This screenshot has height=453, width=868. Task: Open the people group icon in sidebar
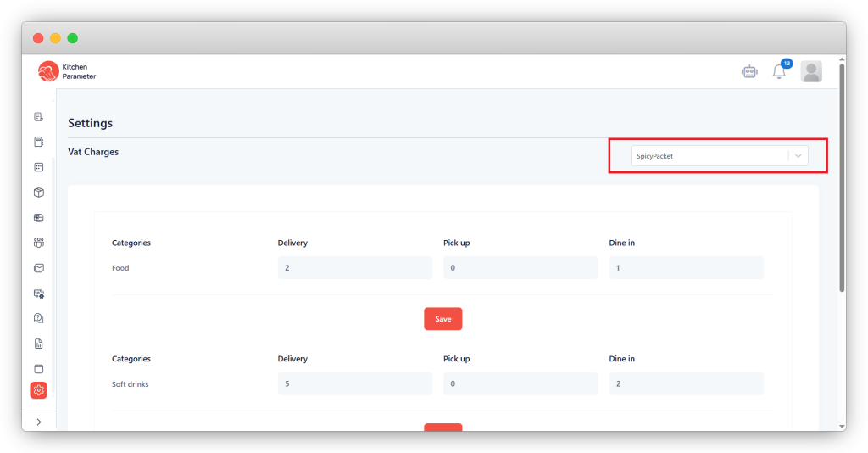tap(38, 243)
